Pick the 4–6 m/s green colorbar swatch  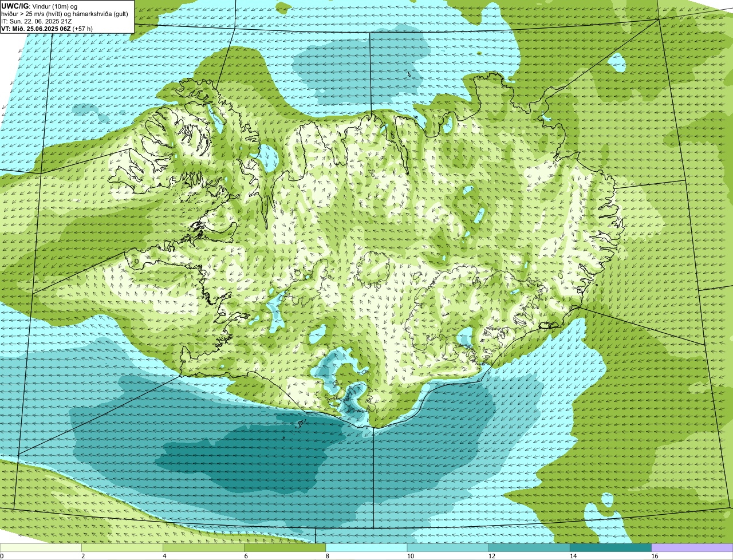coord(203,548)
